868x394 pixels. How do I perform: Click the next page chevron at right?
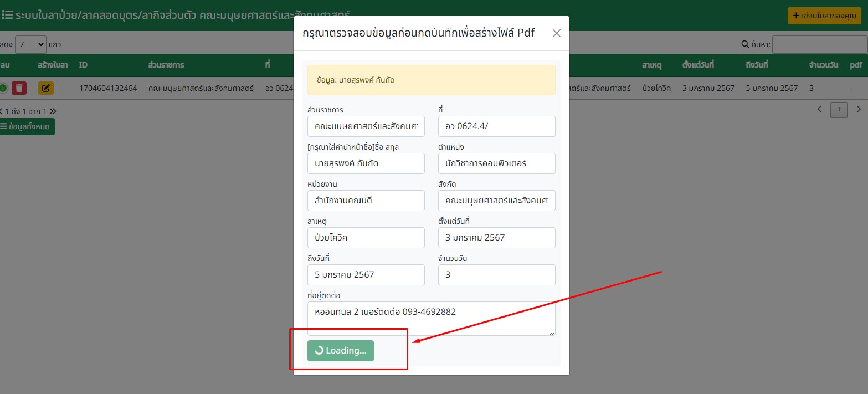coord(859,109)
